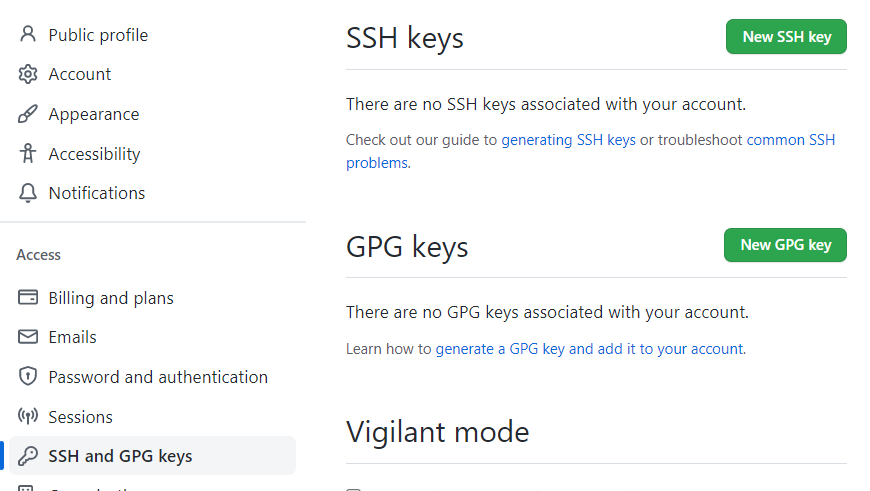
Task: Click the shield icon for Password and authentication
Action: (x=28, y=377)
